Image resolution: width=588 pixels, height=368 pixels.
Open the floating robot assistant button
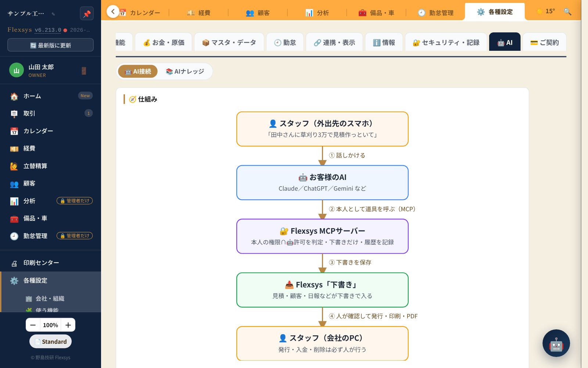[556, 343]
